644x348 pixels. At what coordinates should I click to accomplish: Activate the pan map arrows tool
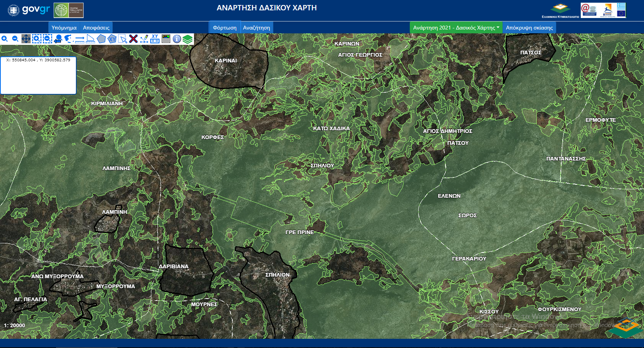[x=26, y=39]
